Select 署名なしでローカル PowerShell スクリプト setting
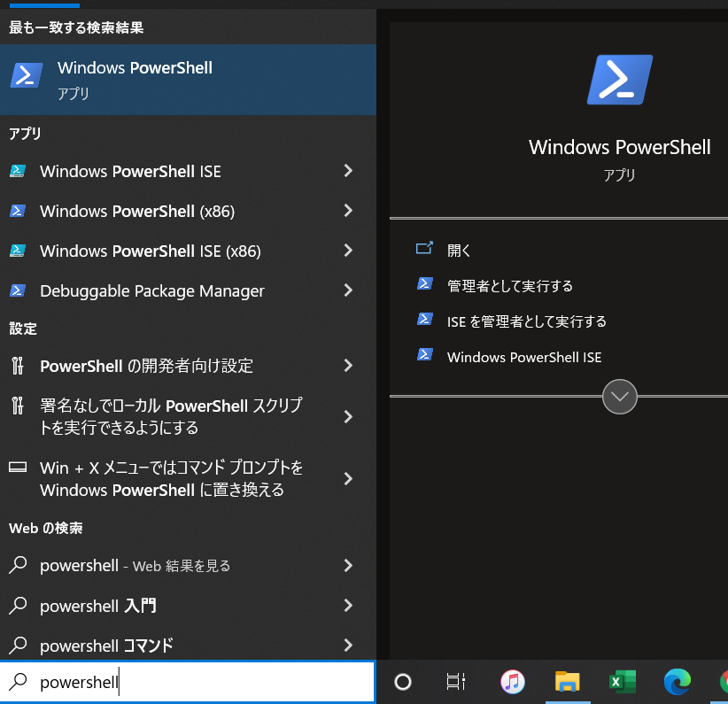This screenshot has width=728, height=704. [x=159, y=415]
